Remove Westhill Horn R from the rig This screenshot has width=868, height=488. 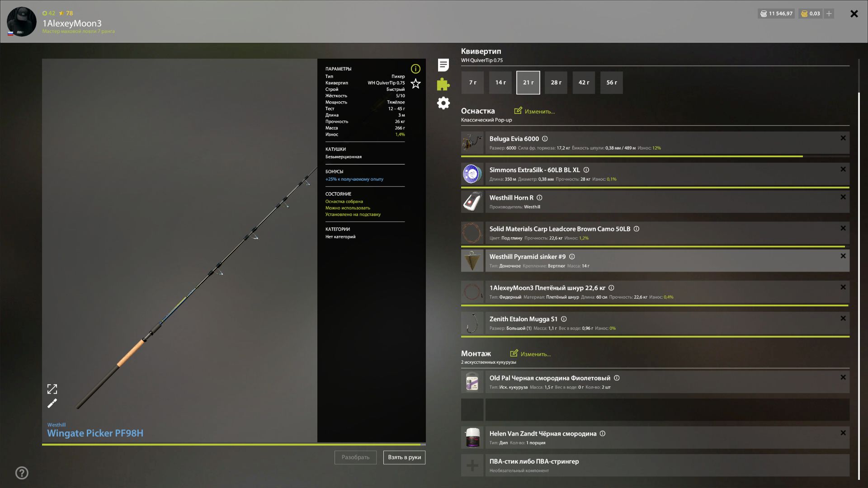click(843, 197)
